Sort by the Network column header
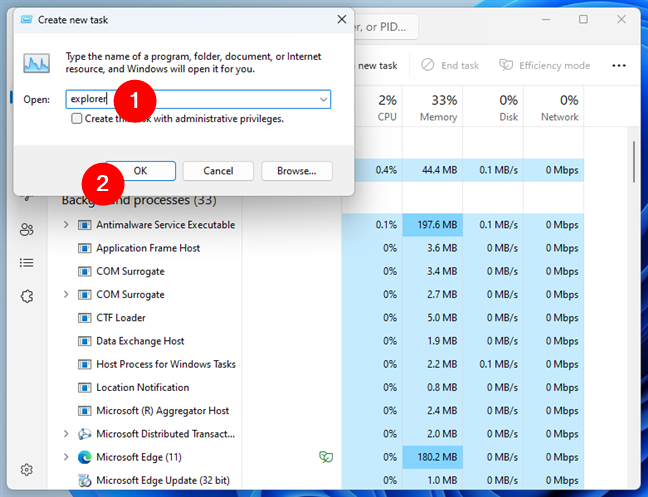This screenshot has height=497, width=648. (x=554, y=107)
